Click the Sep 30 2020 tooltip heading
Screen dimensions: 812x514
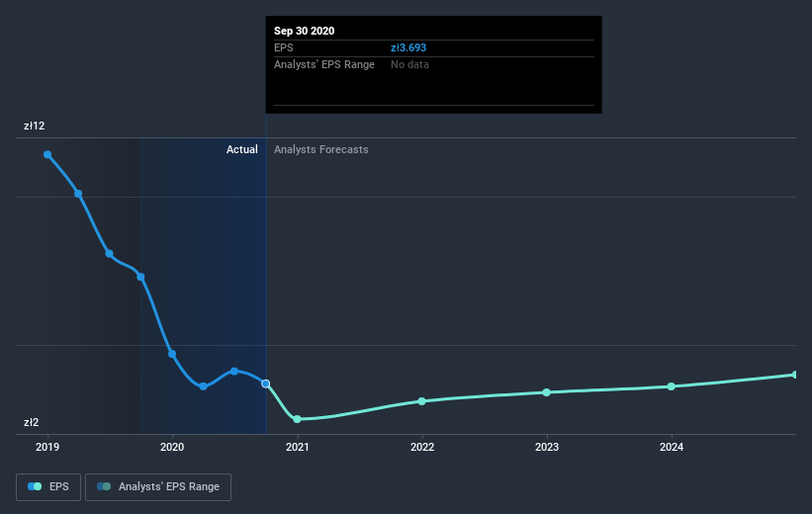pos(304,31)
